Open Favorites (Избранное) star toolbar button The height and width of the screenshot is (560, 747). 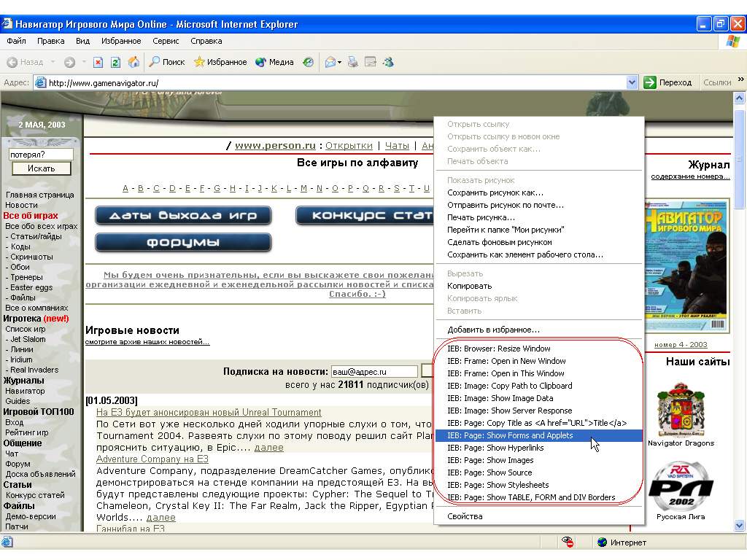coord(220,62)
